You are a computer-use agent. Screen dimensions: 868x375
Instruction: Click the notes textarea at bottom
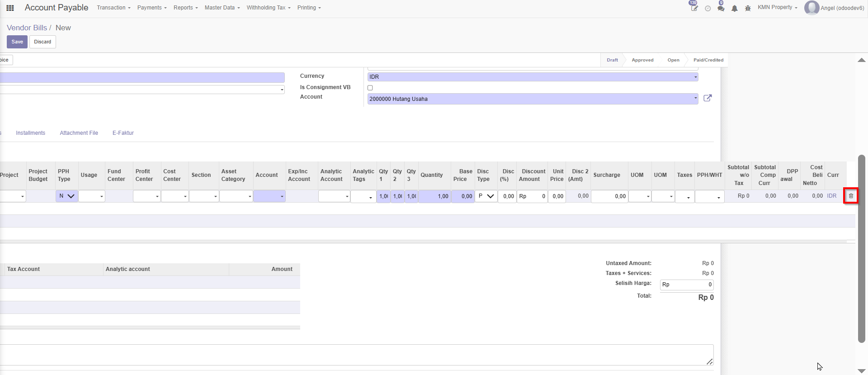tap(357, 355)
